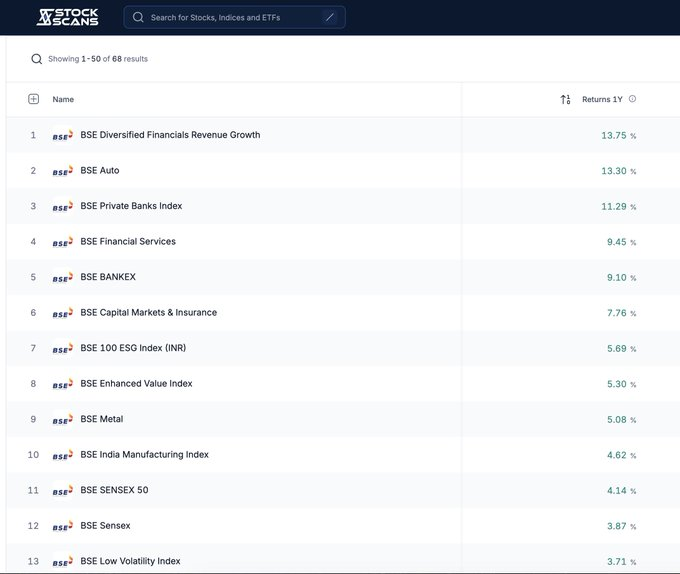Open BSE Diversified Financials Revenue Growth
Image resolution: width=680 pixels, height=574 pixels.
170,135
